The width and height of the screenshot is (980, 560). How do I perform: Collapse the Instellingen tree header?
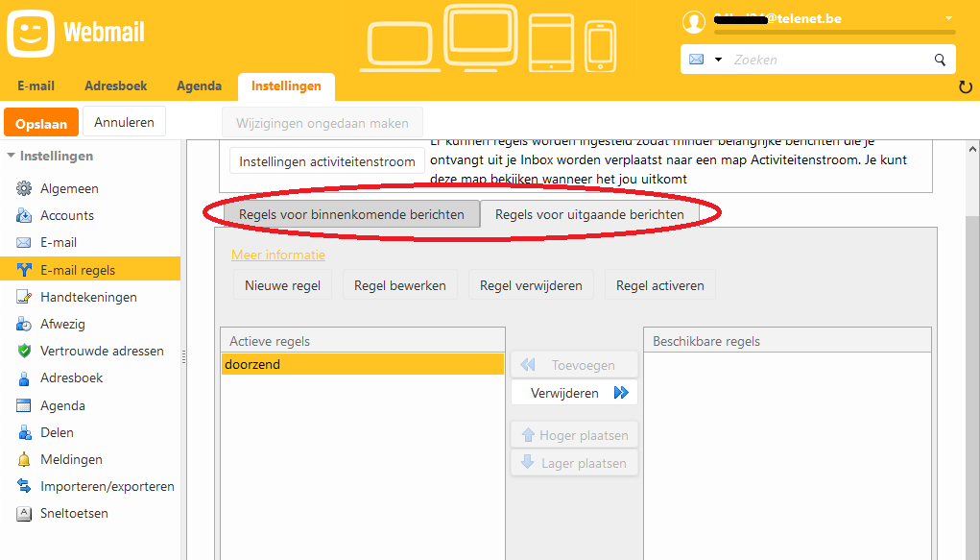[x=12, y=156]
